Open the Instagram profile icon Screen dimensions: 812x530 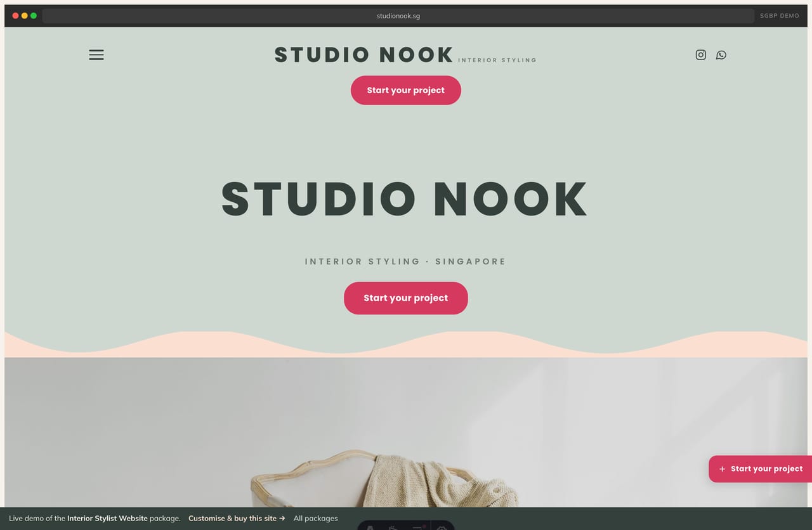pos(701,55)
